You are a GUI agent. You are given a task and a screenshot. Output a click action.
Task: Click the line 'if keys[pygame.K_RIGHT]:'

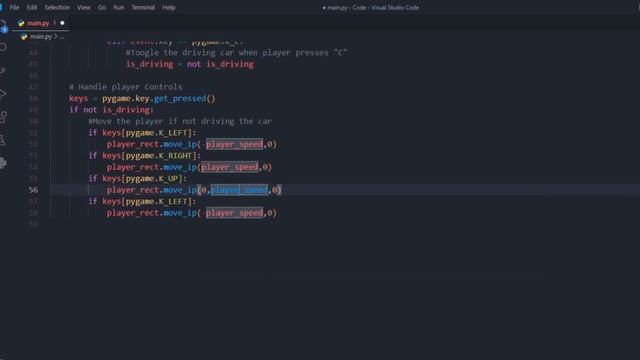[x=144, y=156]
